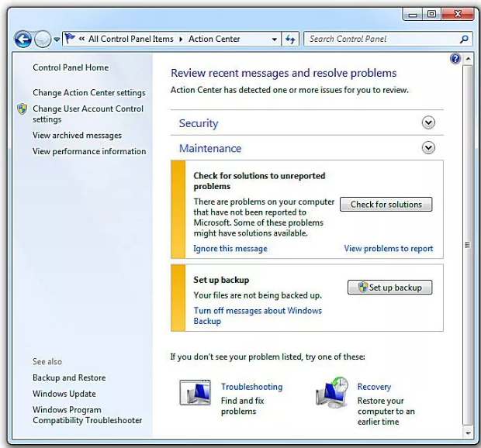Open Change Action Center settings
Image resolution: width=481 pixels, height=448 pixels.
tap(89, 92)
